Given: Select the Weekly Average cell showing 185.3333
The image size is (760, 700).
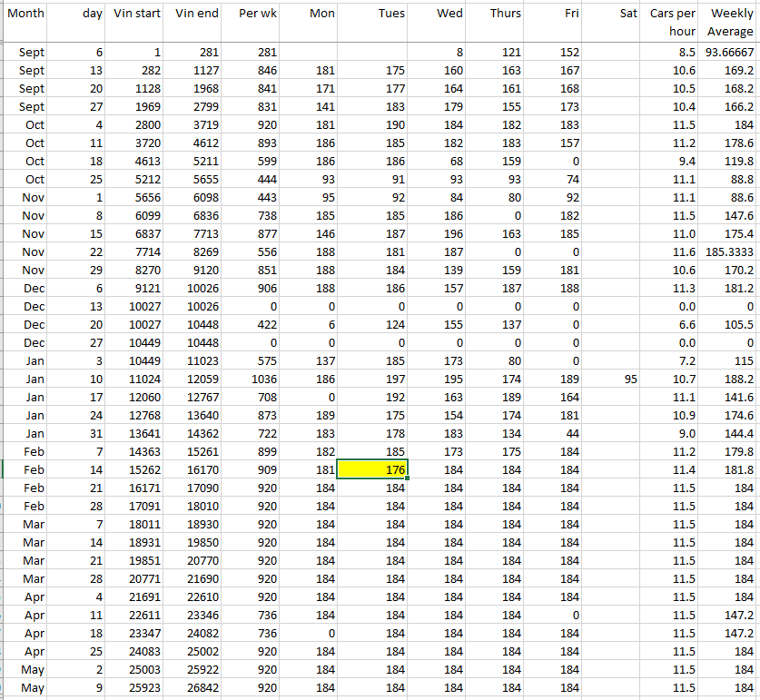Looking at the screenshot, I should coord(730,251).
